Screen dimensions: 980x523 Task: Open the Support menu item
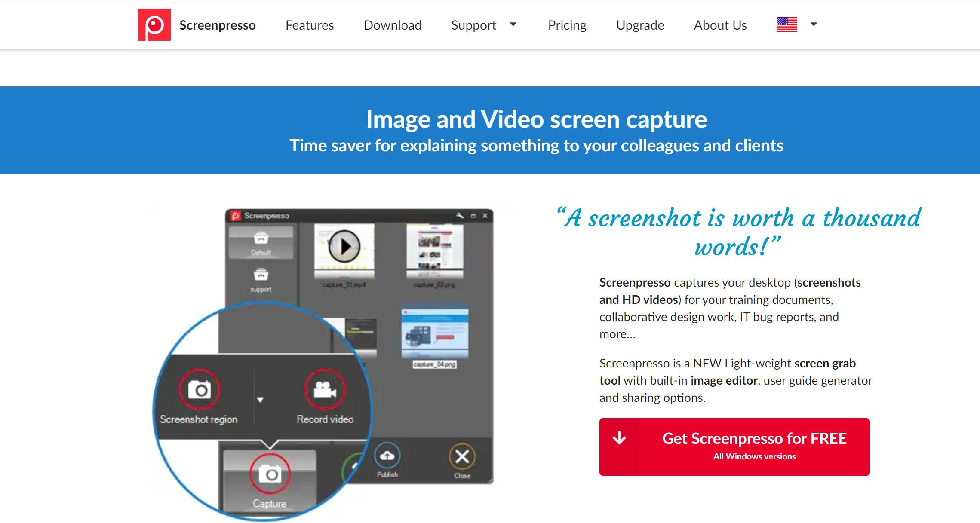point(473,25)
